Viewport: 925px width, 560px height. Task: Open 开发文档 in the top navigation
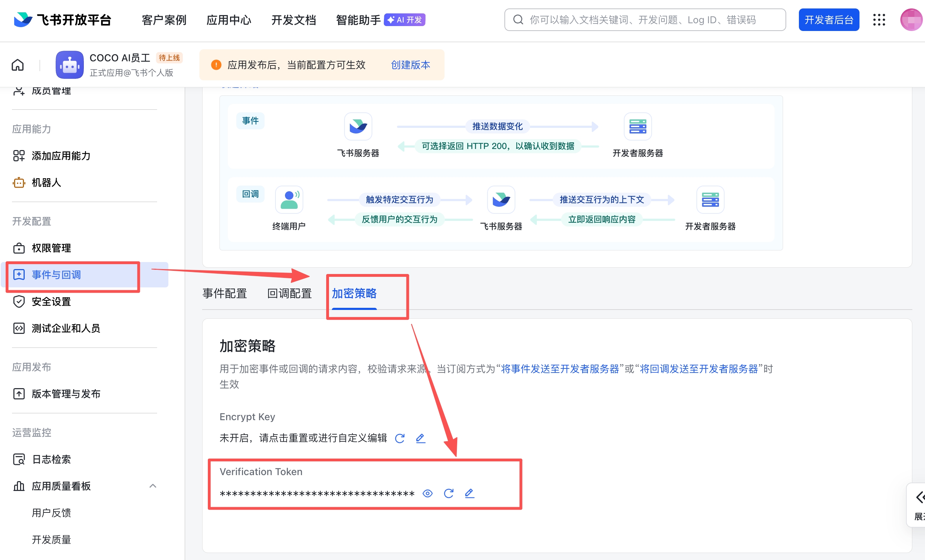click(293, 20)
